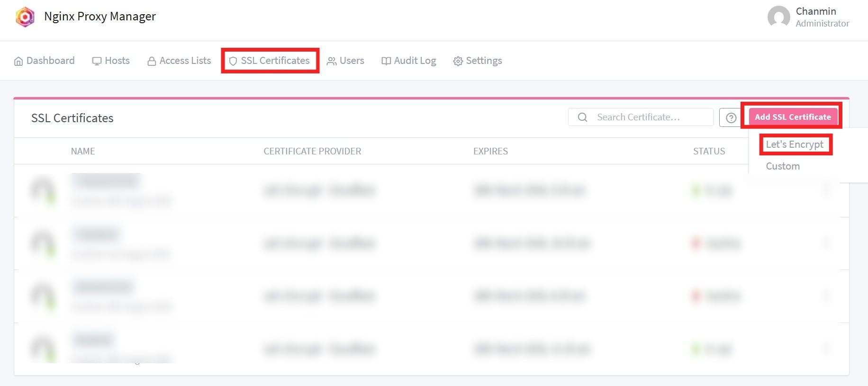Screen dimensions: 868x386
Task: View the Audit Log
Action: (408, 61)
